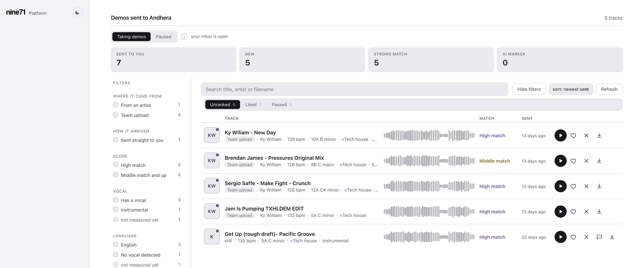Download Sergio Saffe - Make Fight - Crunch
Screen dimensions: 644x268
coord(599,186)
